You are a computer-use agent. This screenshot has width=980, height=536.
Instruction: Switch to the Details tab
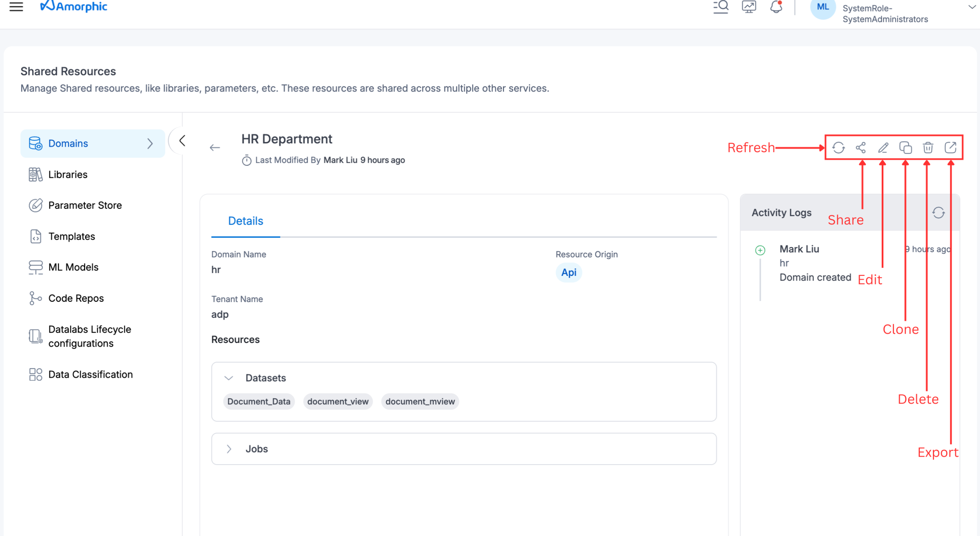pos(245,221)
